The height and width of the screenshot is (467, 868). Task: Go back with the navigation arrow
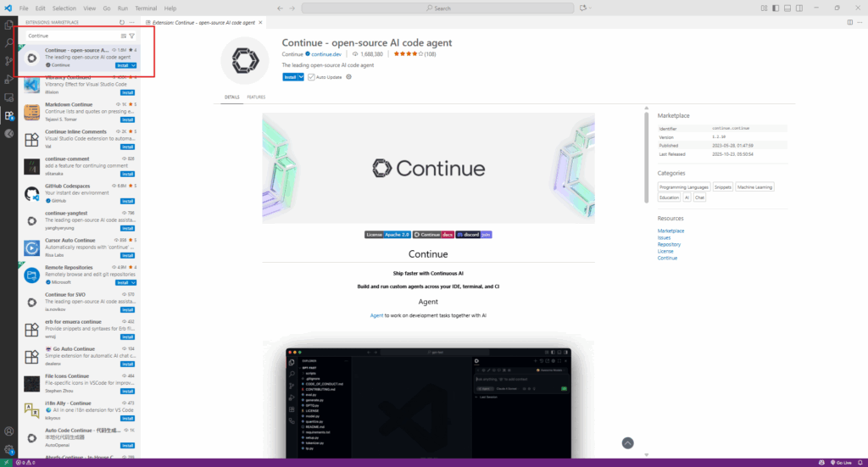pyautogui.click(x=280, y=8)
